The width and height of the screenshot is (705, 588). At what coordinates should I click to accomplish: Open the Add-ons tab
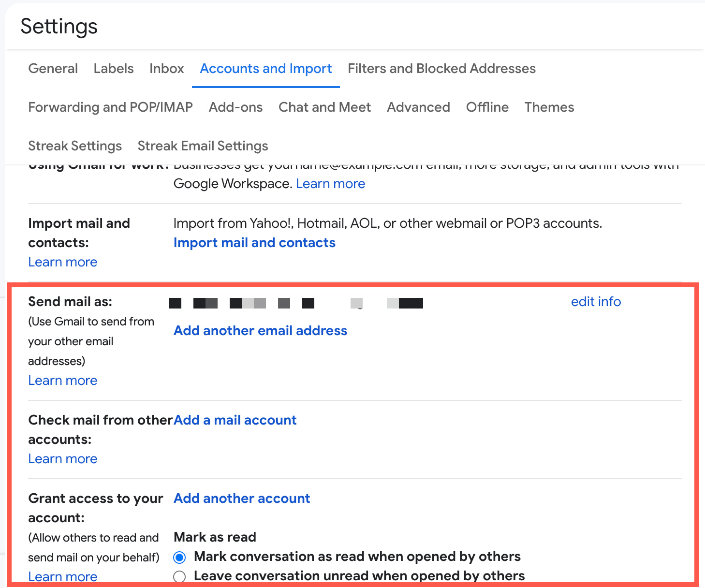(x=235, y=107)
